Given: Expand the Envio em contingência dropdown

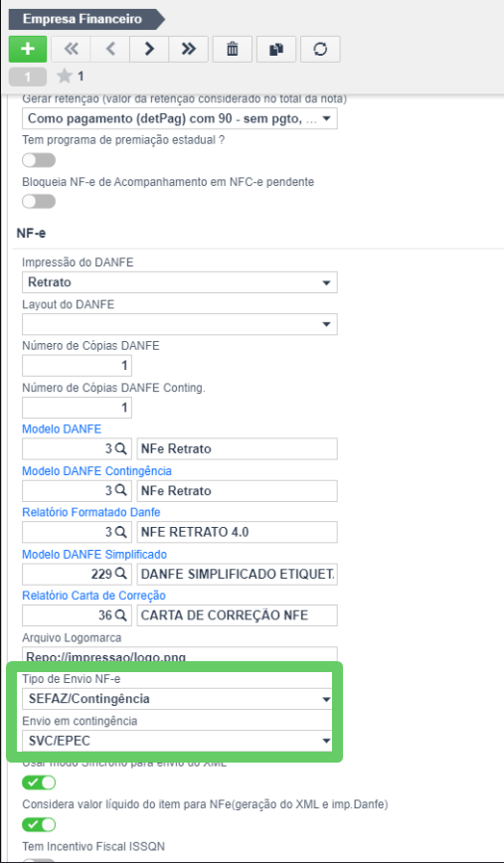Looking at the screenshot, I should point(177,741).
